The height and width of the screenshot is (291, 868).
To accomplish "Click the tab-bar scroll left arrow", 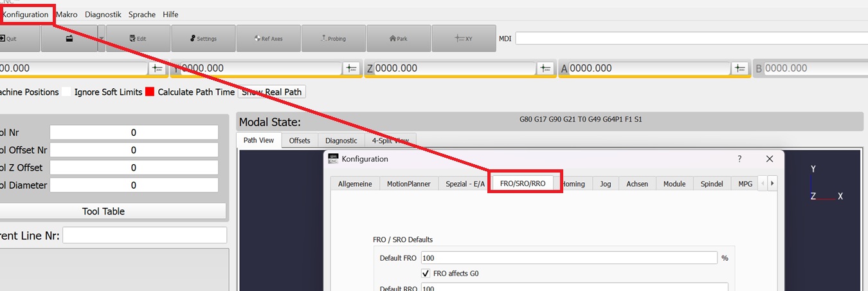I will coord(763,183).
